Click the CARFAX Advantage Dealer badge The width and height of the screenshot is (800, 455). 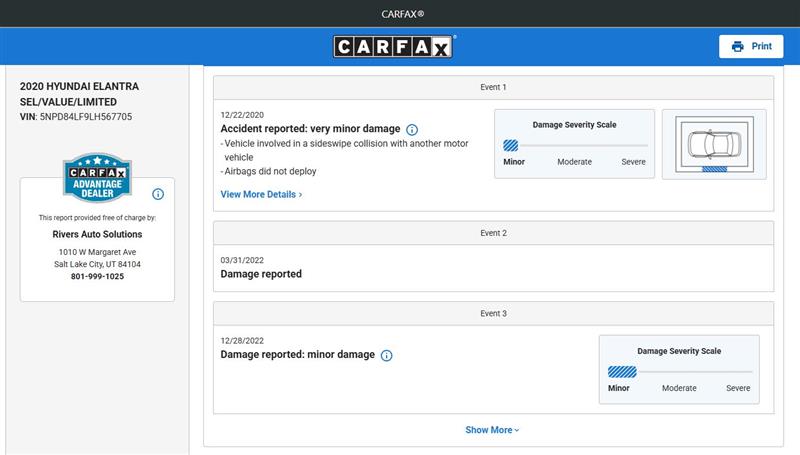click(x=97, y=177)
